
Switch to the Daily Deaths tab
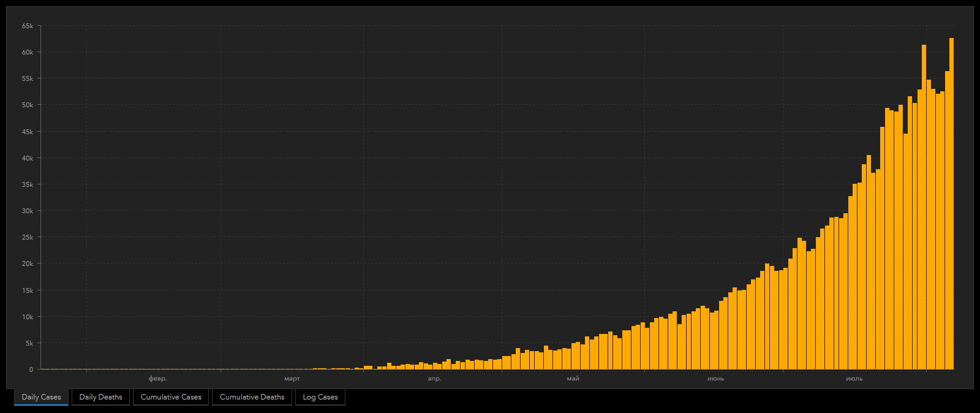point(100,397)
